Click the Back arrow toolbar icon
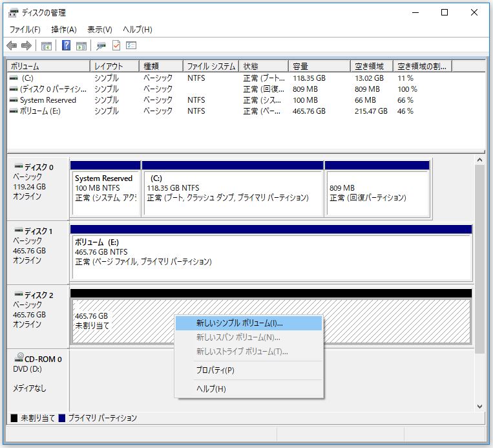 [x=12, y=46]
